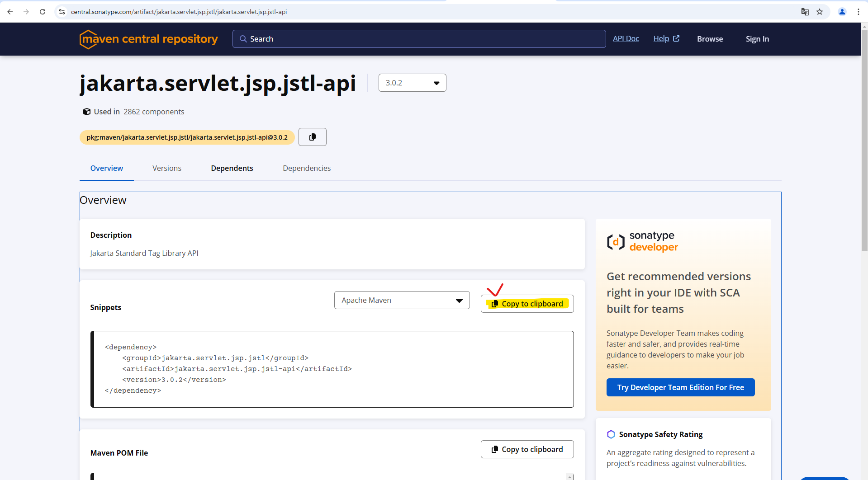The image size is (868, 480).
Task: Copy the package URL with clipboard icon
Action: click(x=313, y=137)
